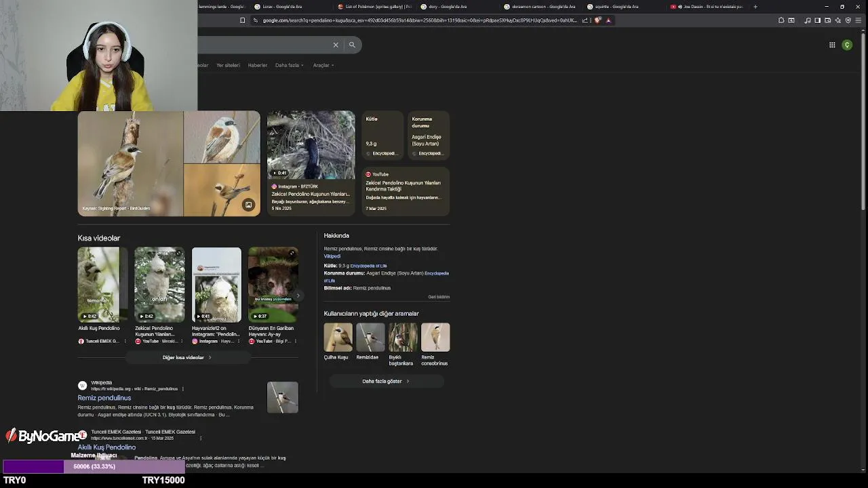Click the media control music note icon
This screenshot has height=488, width=868.
point(807,20)
